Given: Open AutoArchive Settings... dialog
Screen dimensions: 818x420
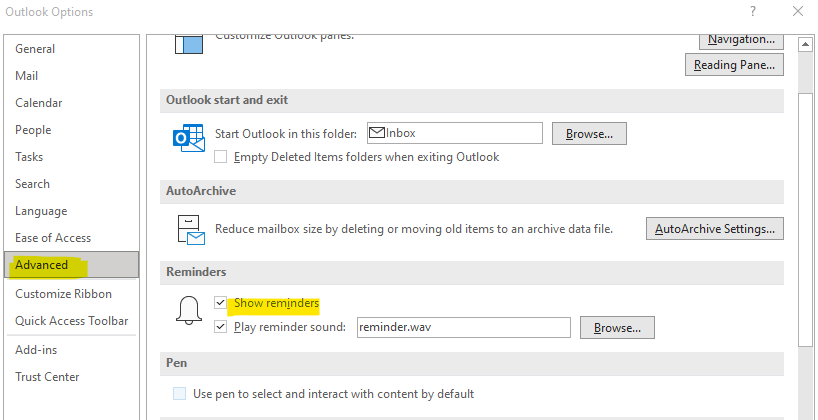Looking at the screenshot, I should click(x=715, y=229).
